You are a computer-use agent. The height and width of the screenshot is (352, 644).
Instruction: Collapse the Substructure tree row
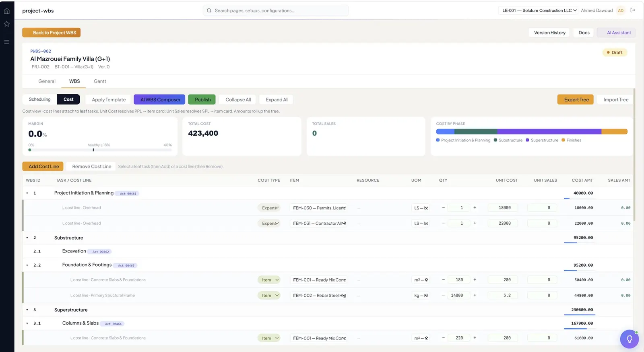coord(27,238)
